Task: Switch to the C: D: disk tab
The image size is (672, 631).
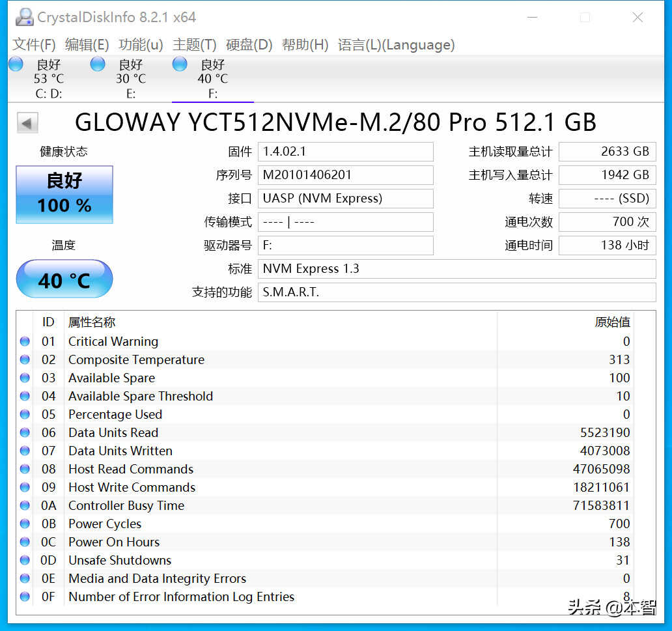Action: click(x=49, y=79)
